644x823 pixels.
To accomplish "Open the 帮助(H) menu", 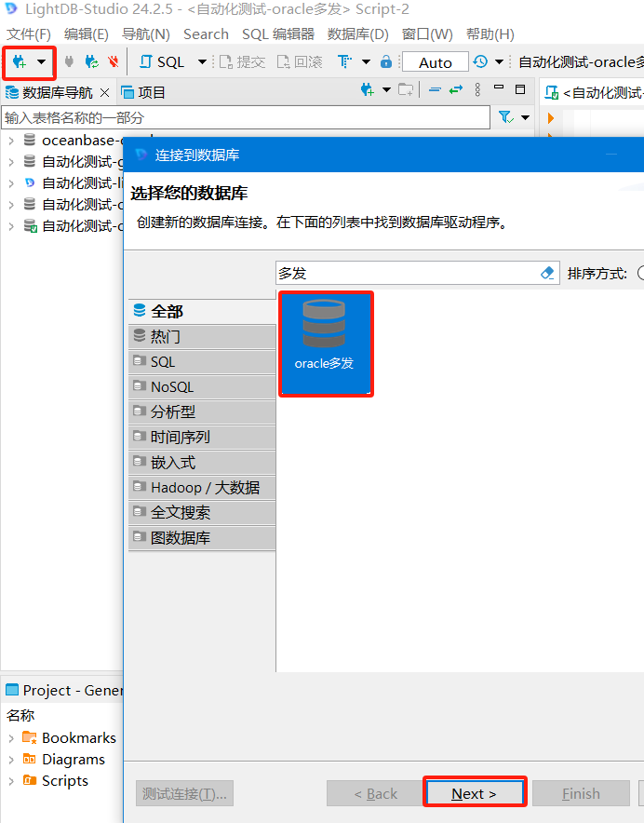I will 490,34.
